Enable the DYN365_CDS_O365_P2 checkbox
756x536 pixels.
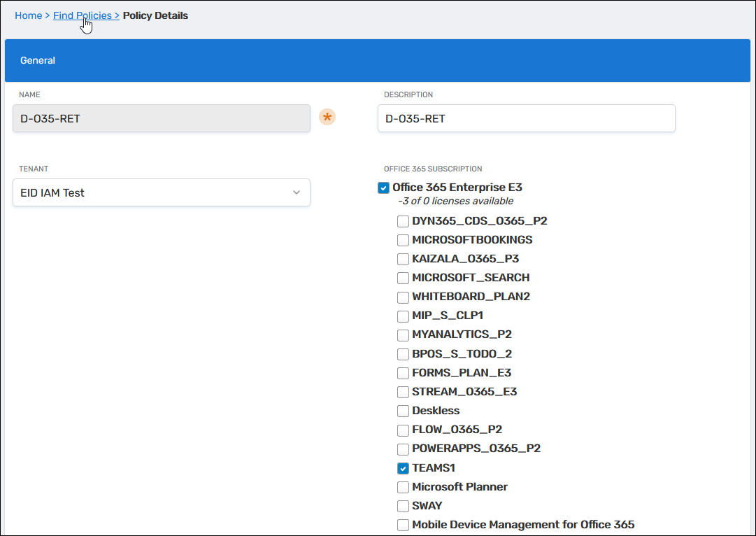[403, 221]
